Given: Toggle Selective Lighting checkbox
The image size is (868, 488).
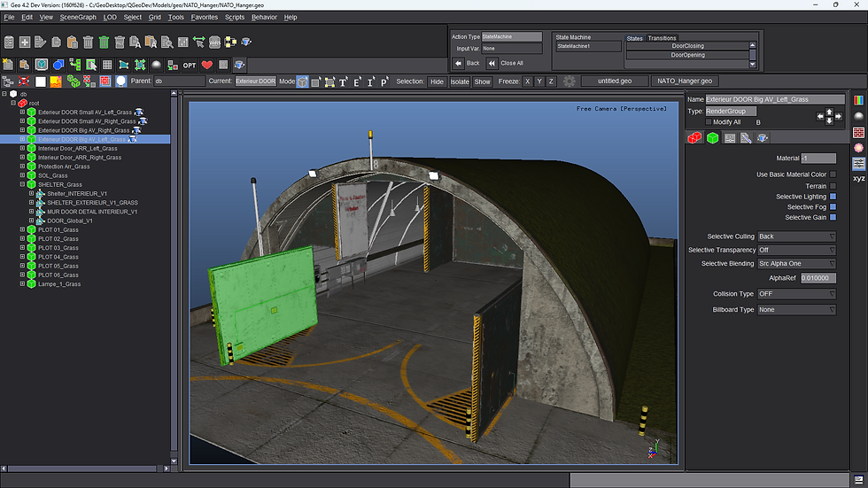Looking at the screenshot, I should [x=833, y=197].
